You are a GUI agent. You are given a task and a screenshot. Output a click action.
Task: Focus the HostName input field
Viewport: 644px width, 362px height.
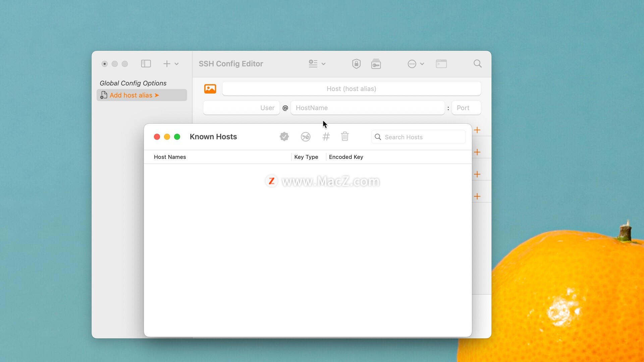pos(368,108)
